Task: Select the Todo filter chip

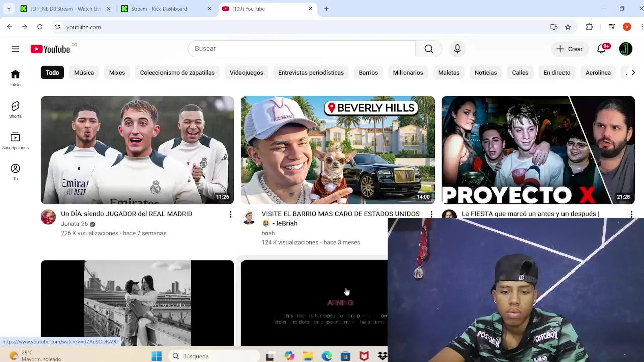Action: coord(52,73)
